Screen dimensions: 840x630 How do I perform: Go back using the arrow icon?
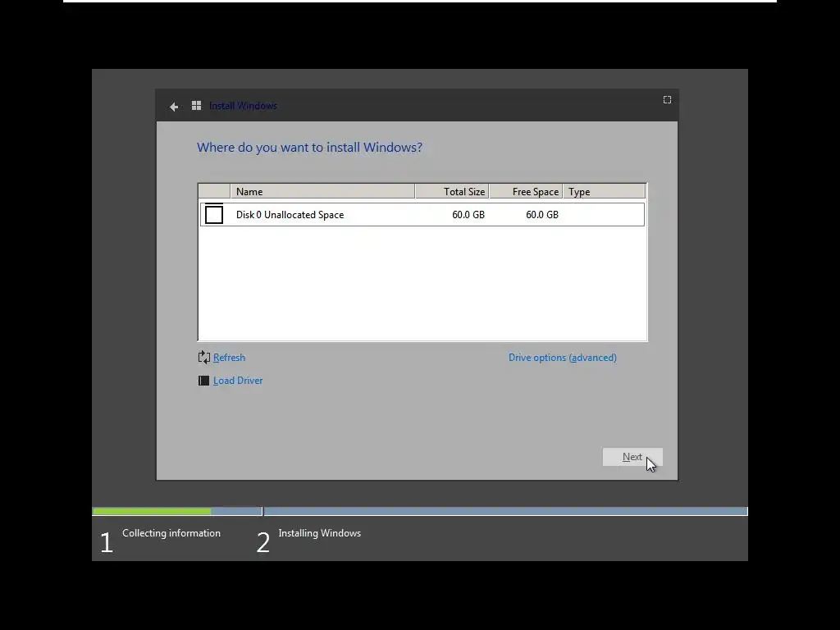point(174,107)
